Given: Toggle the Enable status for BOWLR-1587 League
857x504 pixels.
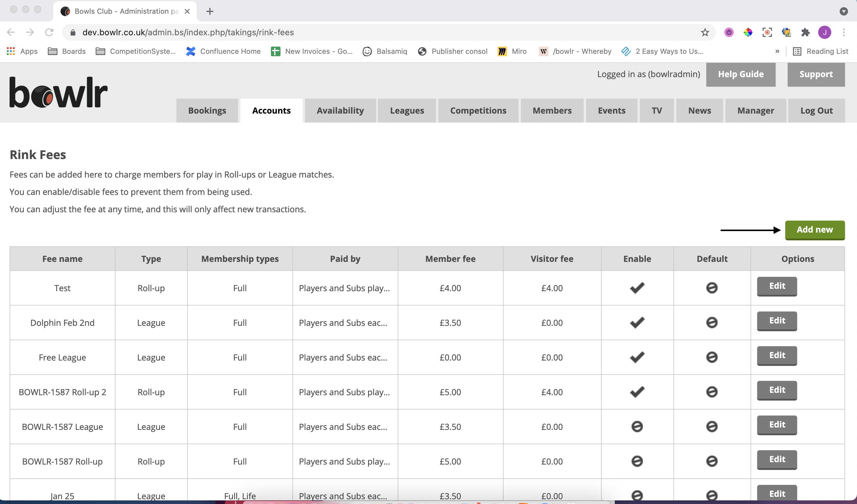Looking at the screenshot, I should click(x=637, y=427).
